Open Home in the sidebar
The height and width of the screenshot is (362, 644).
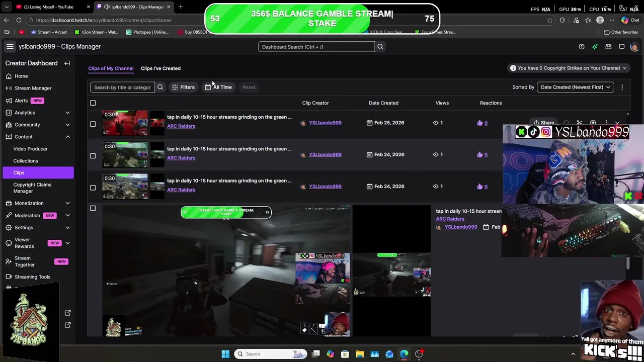[21, 76]
